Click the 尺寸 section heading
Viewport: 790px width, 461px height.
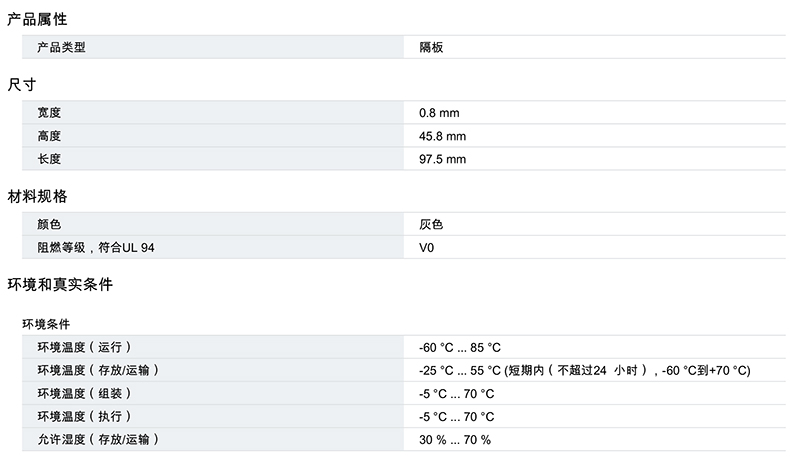[x=22, y=84]
